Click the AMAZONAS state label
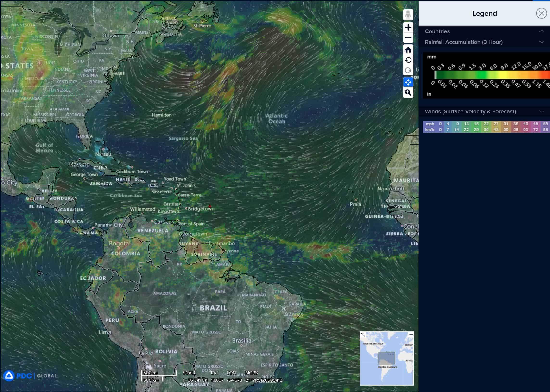This screenshot has width=550, height=392. tap(165, 293)
